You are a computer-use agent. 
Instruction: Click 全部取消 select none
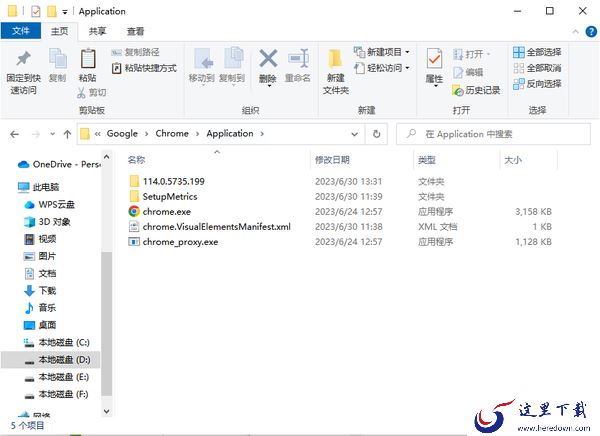tap(537, 68)
